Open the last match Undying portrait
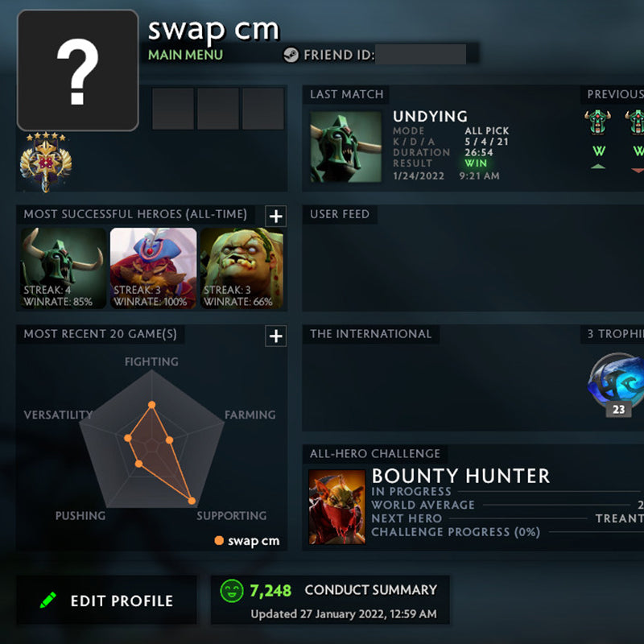The width and height of the screenshot is (644, 644). (x=345, y=147)
